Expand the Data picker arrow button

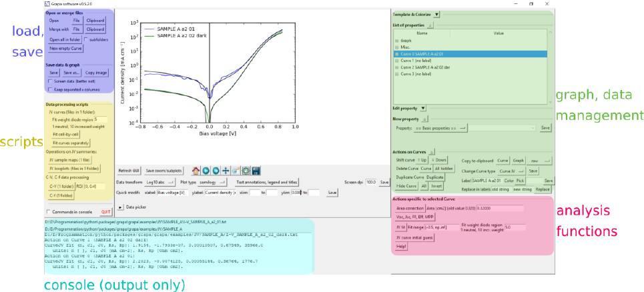[x=121, y=207]
